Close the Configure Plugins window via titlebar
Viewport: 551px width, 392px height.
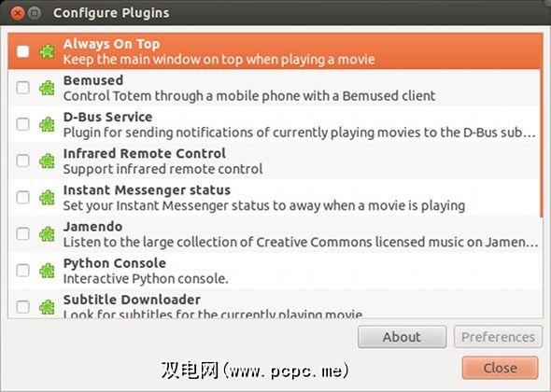pyautogui.click(x=17, y=13)
